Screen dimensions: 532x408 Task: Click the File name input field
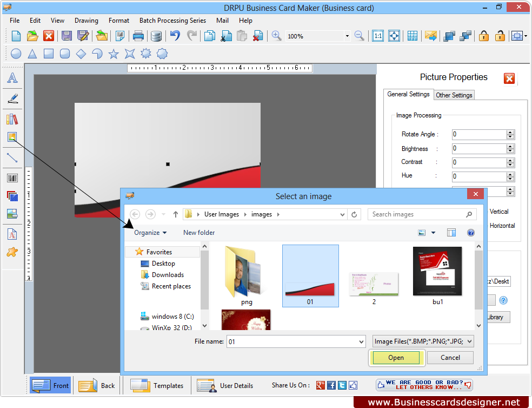click(x=291, y=341)
